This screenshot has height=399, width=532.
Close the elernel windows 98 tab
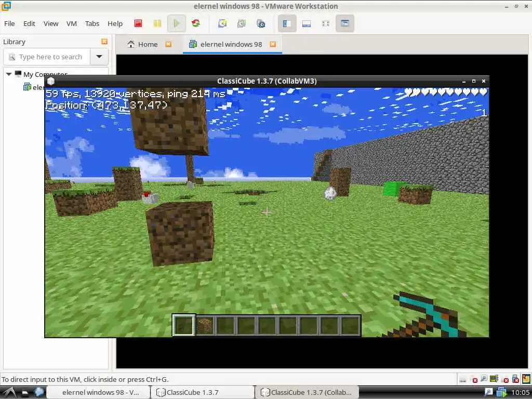(x=273, y=44)
